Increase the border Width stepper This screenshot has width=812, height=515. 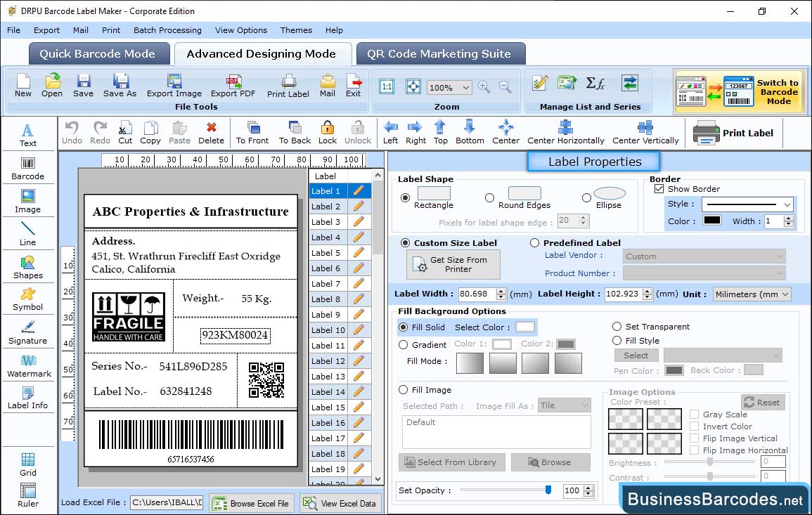(x=789, y=218)
